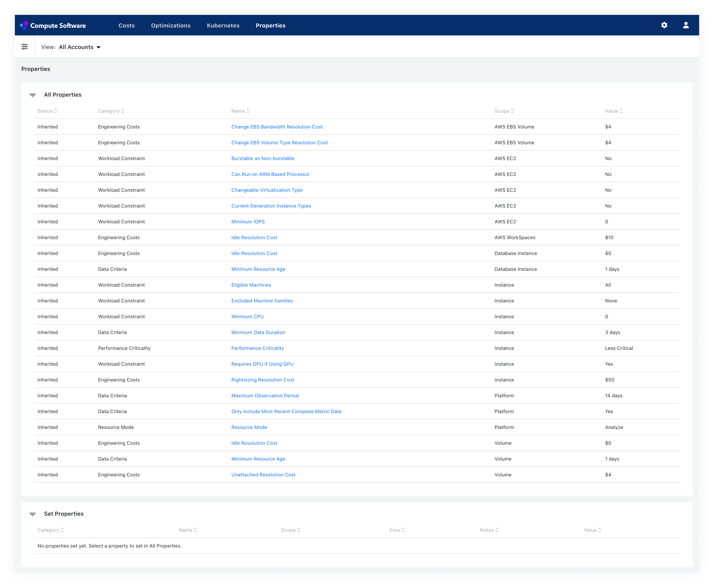714x588 pixels.
Task: Click the Compute Software logo
Action: (53, 25)
